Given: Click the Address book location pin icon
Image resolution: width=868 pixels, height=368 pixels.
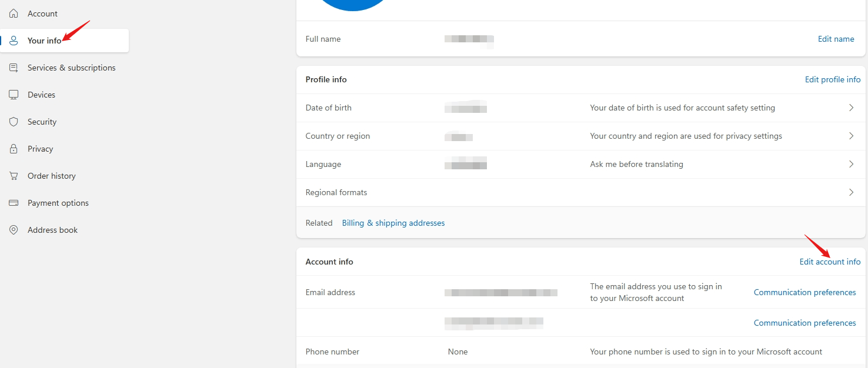Looking at the screenshot, I should pyautogui.click(x=14, y=230).
